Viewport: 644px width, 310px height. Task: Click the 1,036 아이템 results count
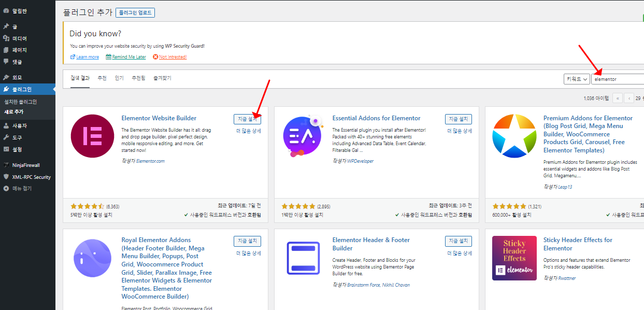click(596, 98)
